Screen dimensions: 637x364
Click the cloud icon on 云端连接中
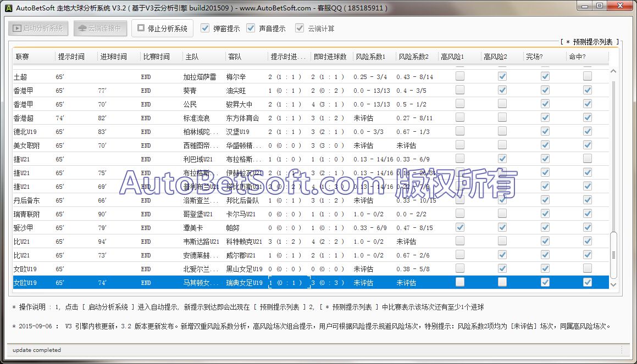[82, 28]
